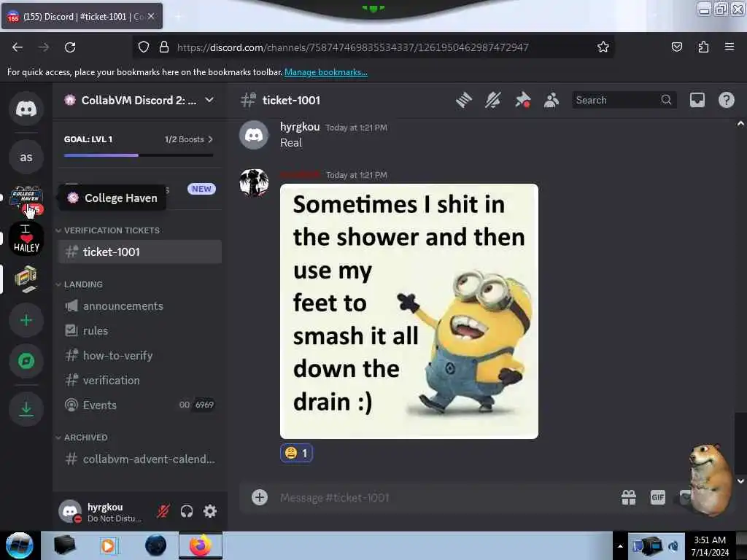Screen dimensions: 747x560
Task: Click hyrgkou username in message
Action: [300, 127]
